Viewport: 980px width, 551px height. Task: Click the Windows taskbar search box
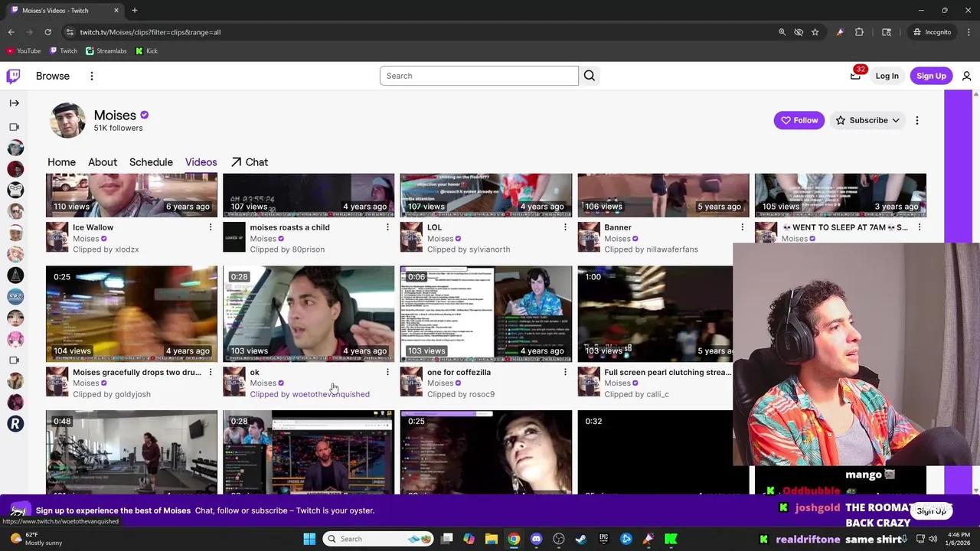click(377, 539)
